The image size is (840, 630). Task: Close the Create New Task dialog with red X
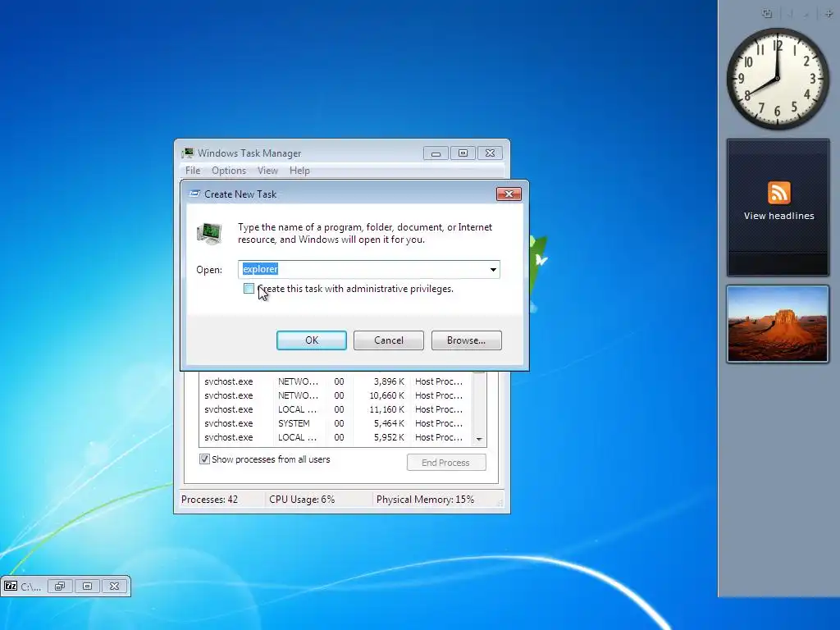click(x=509, y=194)
